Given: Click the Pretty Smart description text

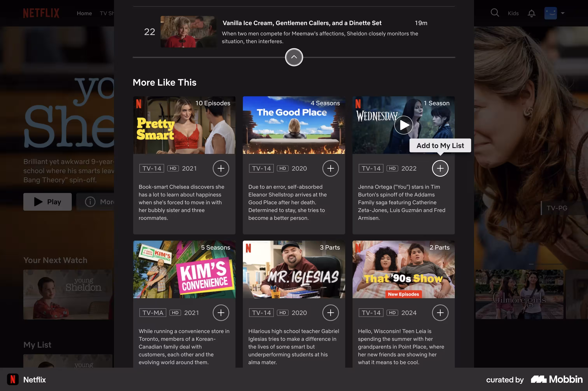Looking at the screenshot, I should tap(181, 202).
